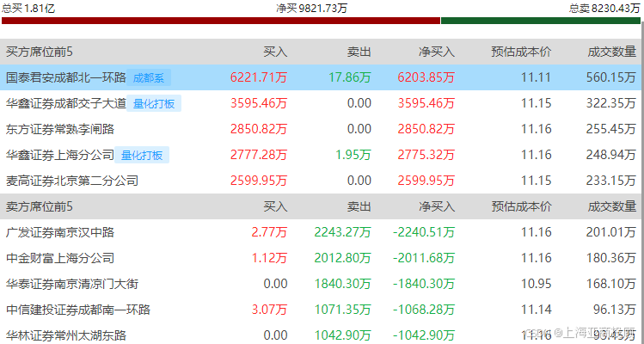Open seat 华泰证券南京清凉门大街
Viewport: 644px width, 344px height.
coord(72,284)
